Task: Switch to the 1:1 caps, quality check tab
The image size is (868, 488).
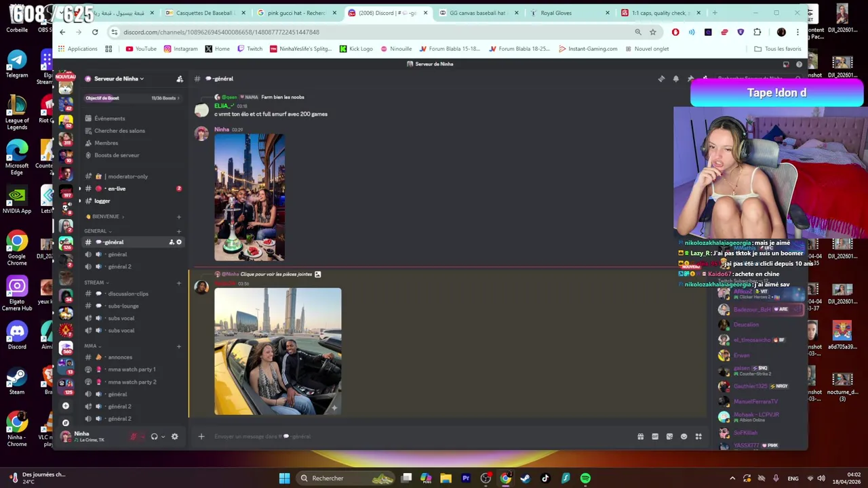Action: pos(660,13)
